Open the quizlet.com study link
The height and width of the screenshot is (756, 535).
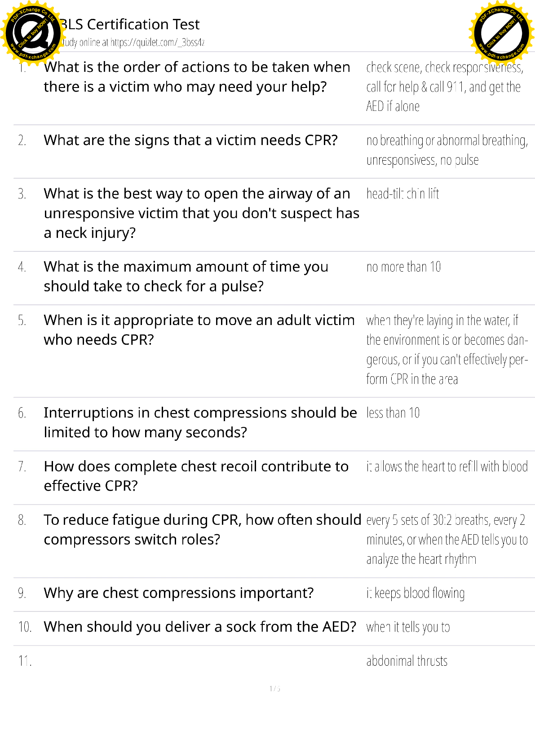point(157,43)
